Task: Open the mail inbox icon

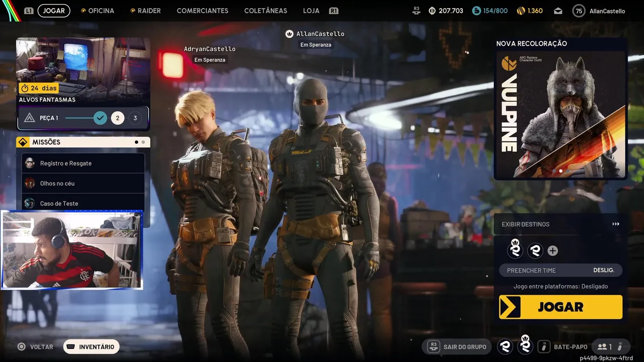Action: [x=558, y=11]
